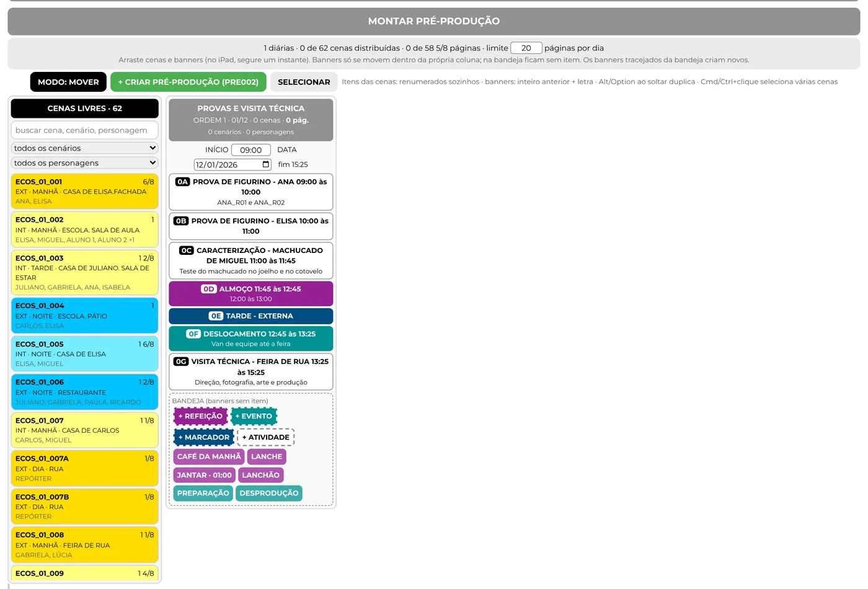Click the LANCHE tray banner
Viewport: 868px width, 589px height.
coord(267,456)
